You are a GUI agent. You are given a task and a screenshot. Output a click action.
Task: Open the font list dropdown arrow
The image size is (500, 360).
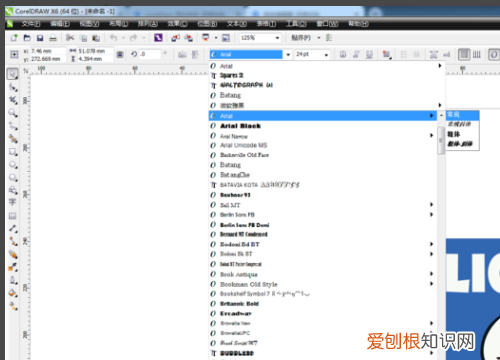(x=288, y=55)
